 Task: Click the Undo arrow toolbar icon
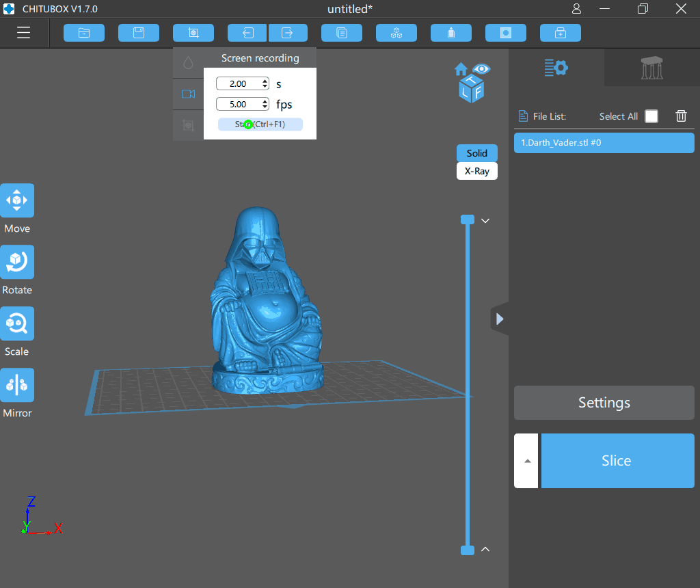(247, 33)
